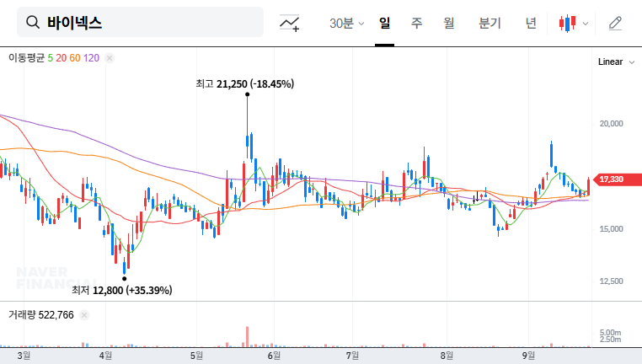
Task: Click the candlestick chart type icon
Action: click(x=569, y=23)
